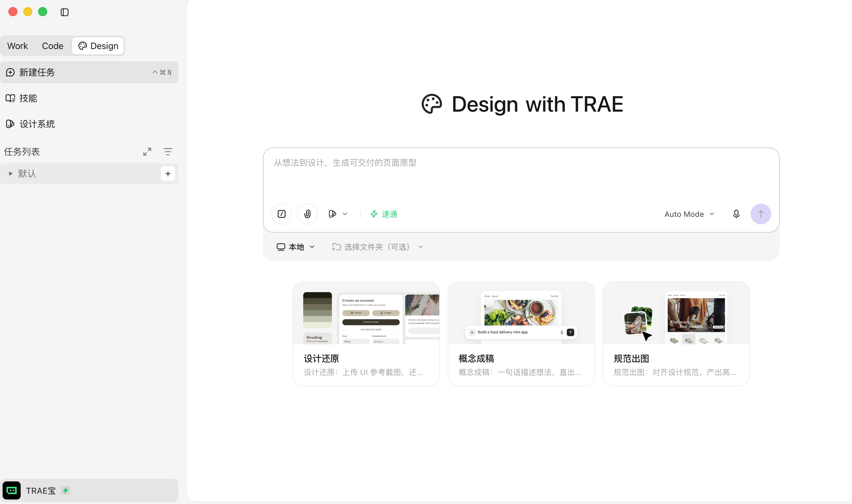Toggle the 速通 fast mode
This screenshot has height=504, width=852.
(x=384, y=214)
